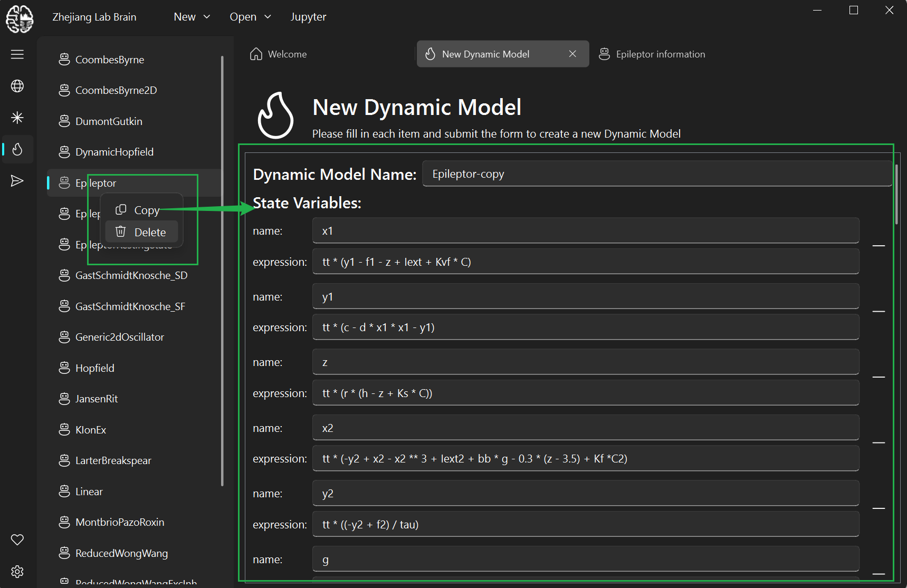Open the Jupyter menu item
The width and height of the screenshot is (907, 588).
309,17
